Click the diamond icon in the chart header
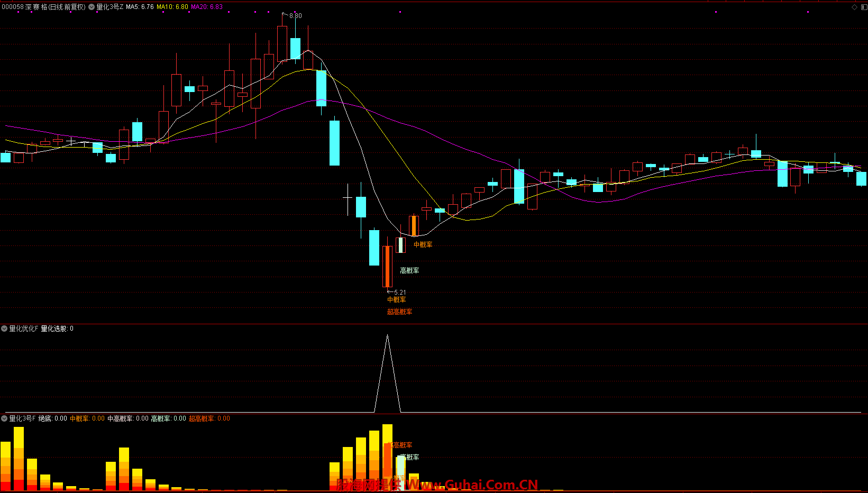The height and width of the screenshot is (493, 868). pos(854,7)
